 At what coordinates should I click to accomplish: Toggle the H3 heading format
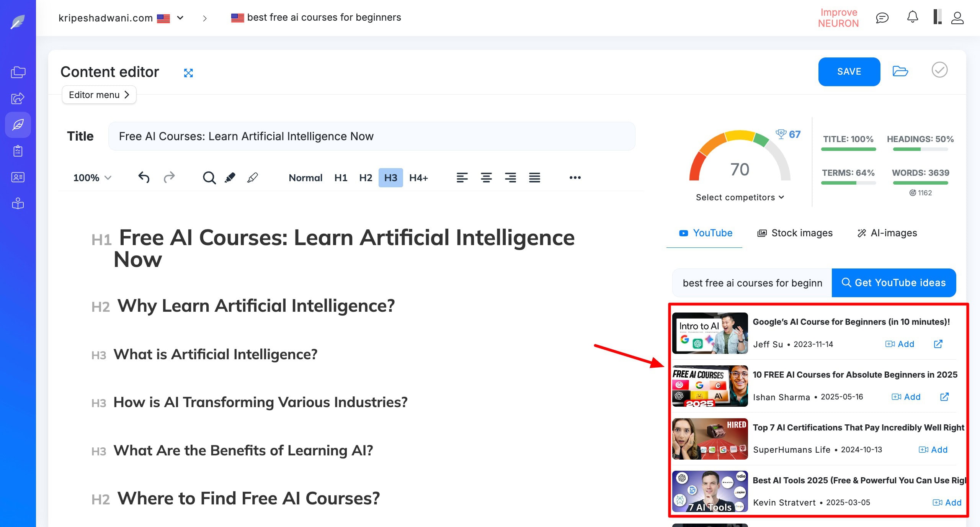tap(390, 178)
